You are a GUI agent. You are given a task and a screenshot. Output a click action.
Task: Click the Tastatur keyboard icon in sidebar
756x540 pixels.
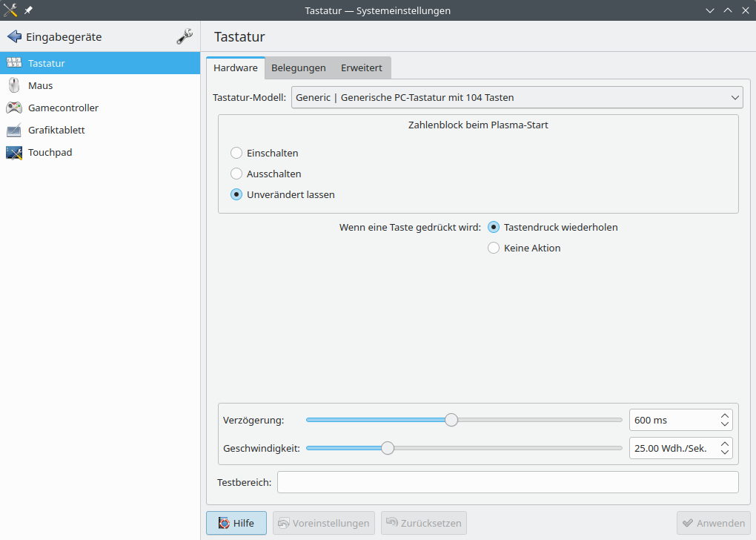[13, 63]
